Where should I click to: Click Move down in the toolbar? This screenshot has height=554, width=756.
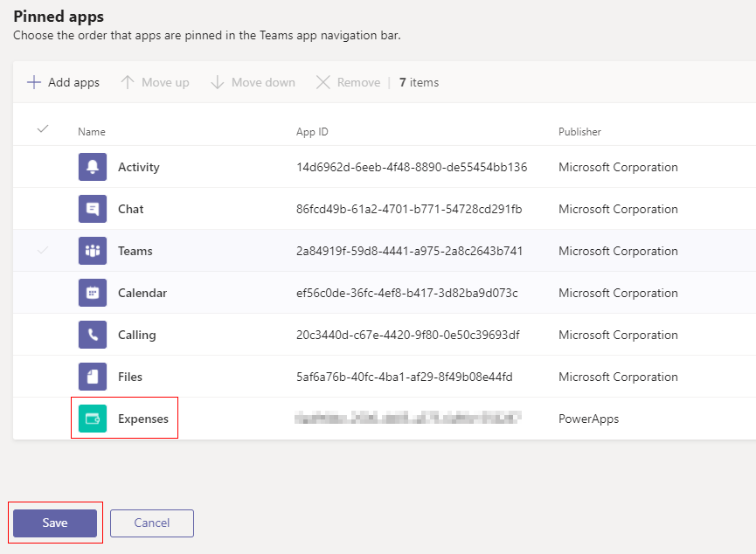pos(253,82)
